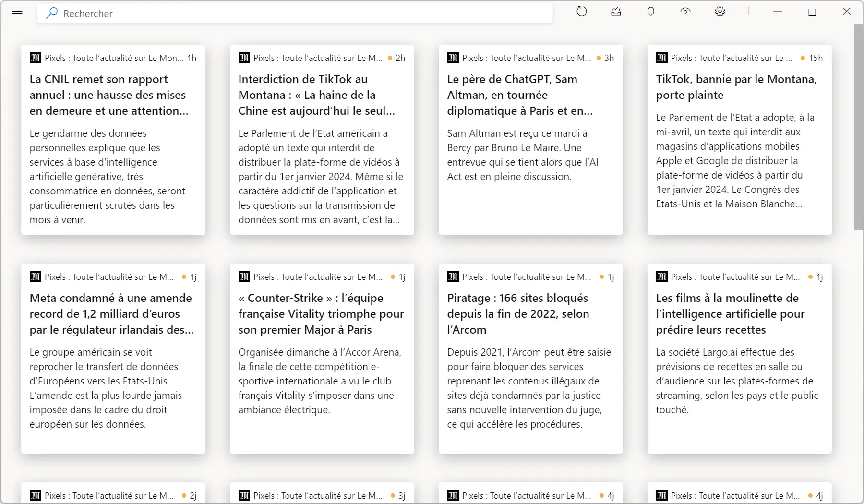Click the '2h' timestamp on Interdiction TikTok card
The height and width of the screenshot is (504, 864).
coord(400,58)
